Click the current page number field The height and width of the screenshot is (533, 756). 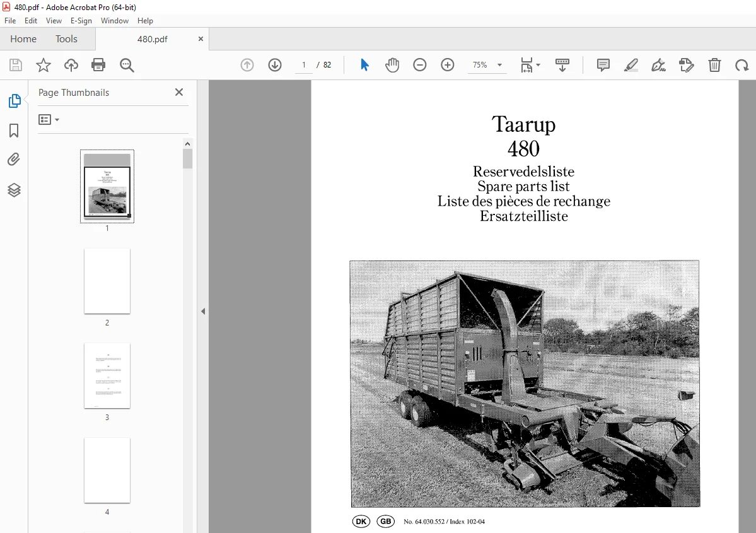(x=304, y=64)
